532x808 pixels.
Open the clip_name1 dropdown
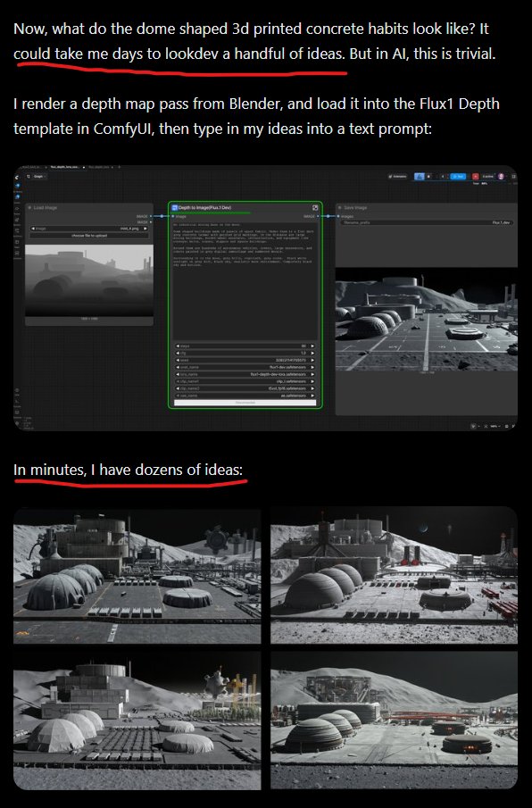245,381
